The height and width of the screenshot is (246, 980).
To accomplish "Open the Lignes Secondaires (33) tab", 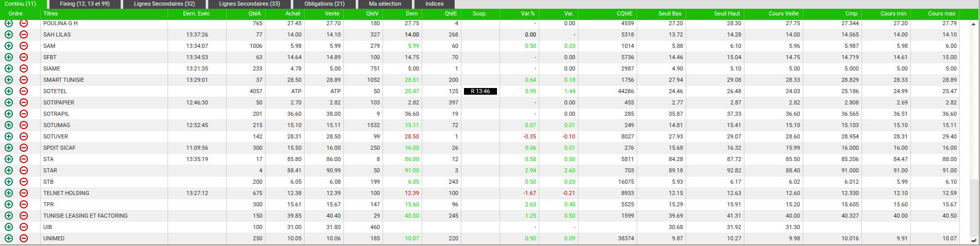I will click(250, 4).
